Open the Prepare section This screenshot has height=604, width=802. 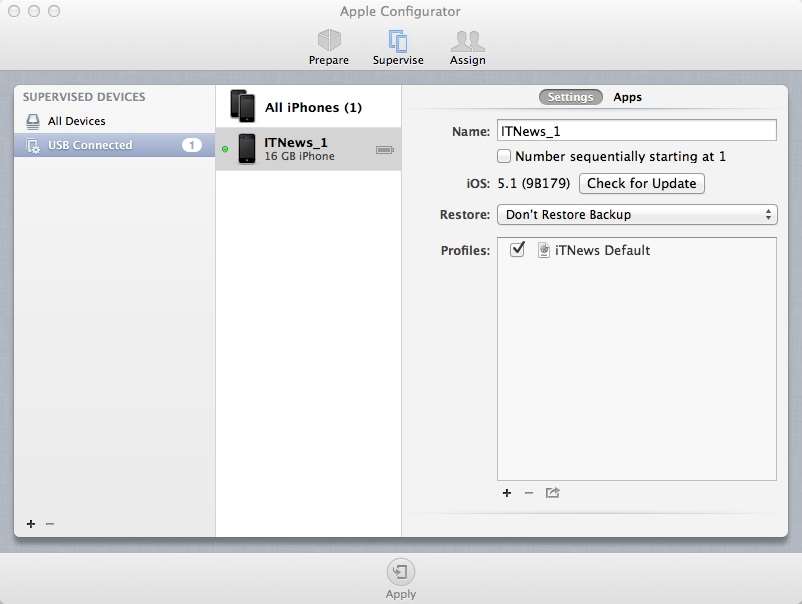329,47
